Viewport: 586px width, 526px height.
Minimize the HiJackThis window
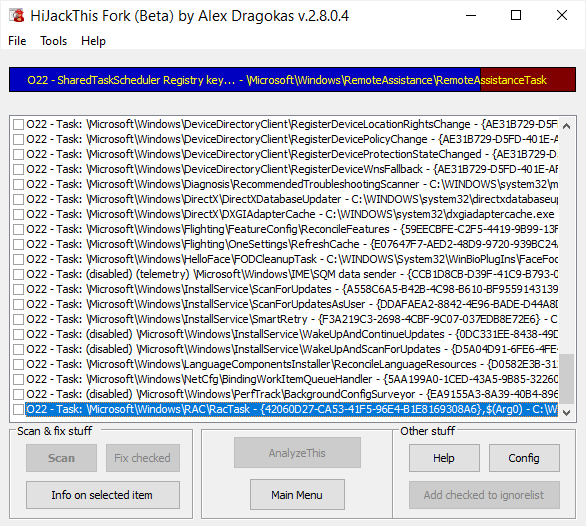(471, 16)
